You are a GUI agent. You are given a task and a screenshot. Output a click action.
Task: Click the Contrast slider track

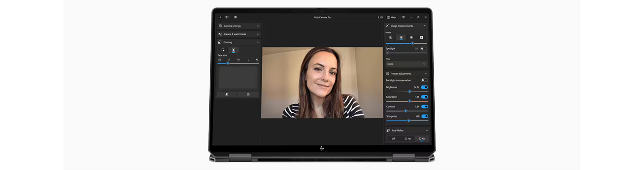coord(407,110)
